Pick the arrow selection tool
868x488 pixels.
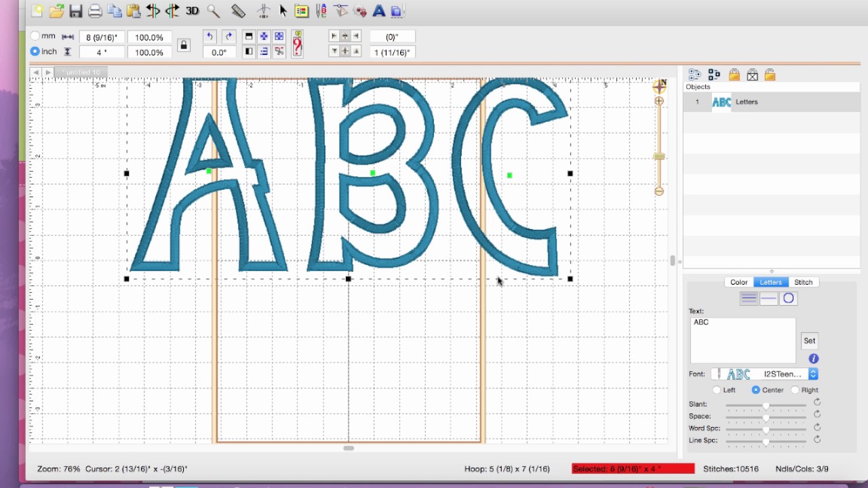[x=283, y=10]
